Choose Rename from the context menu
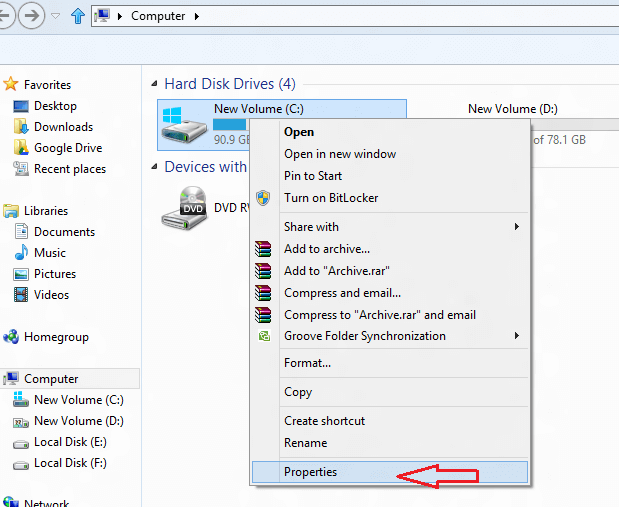This screenshot has height=507, width=619. coord(305,443)
